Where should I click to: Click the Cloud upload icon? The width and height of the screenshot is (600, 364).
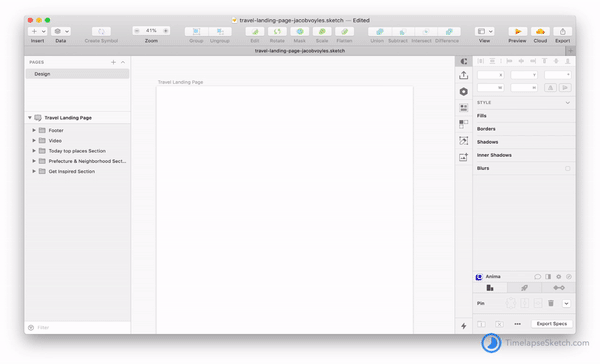[x=540, y=31]
